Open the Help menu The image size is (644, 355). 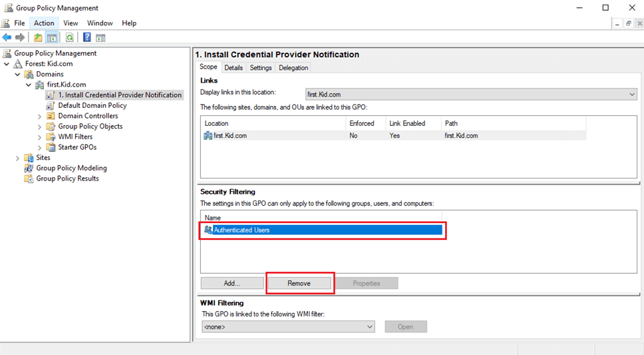(x=129, y=23)
